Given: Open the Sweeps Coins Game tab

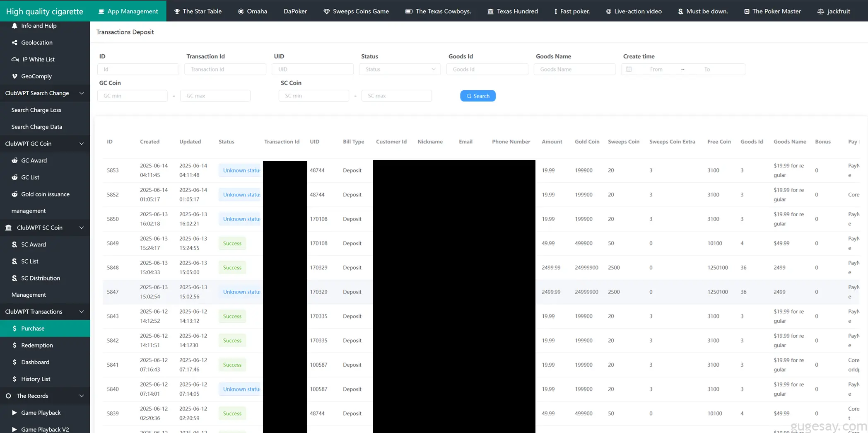Looking at the screenshot, I should (x=356, y=11).
